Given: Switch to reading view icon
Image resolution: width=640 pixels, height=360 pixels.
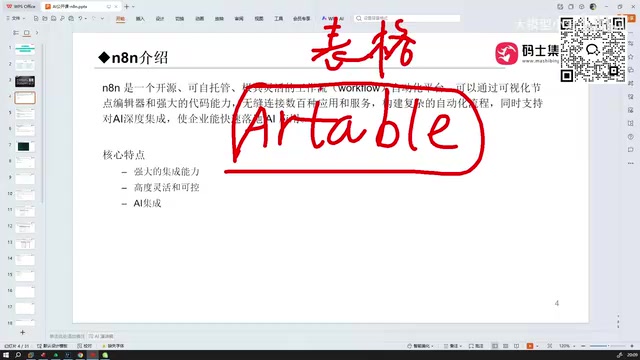Looking at the screenshot, I should click(x=517, y=346).
